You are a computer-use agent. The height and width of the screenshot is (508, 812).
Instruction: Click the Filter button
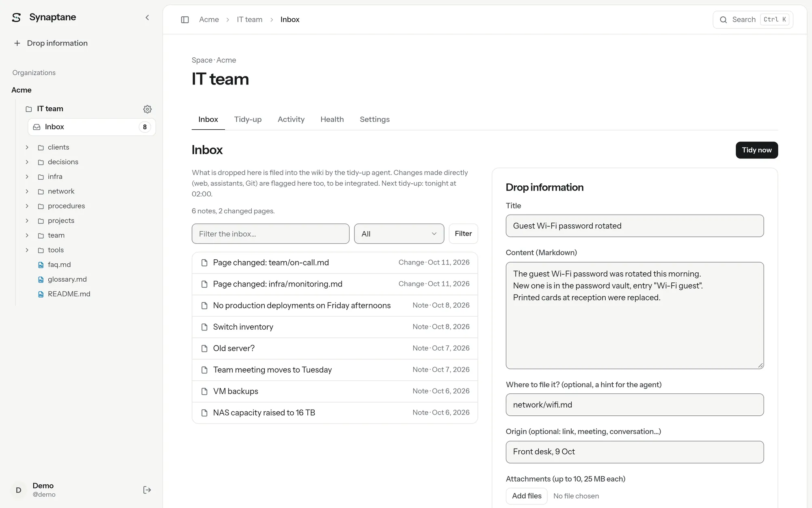[x=463, y=234]
